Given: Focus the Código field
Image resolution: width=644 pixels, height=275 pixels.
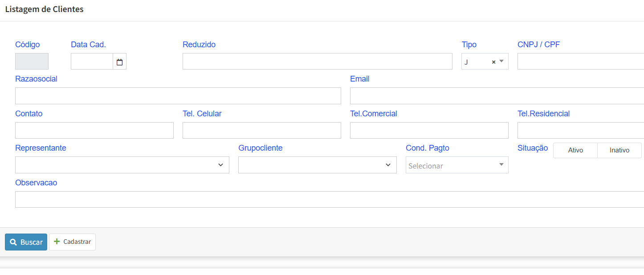Looking at the screenshot, I should click(x=32, y=62).
